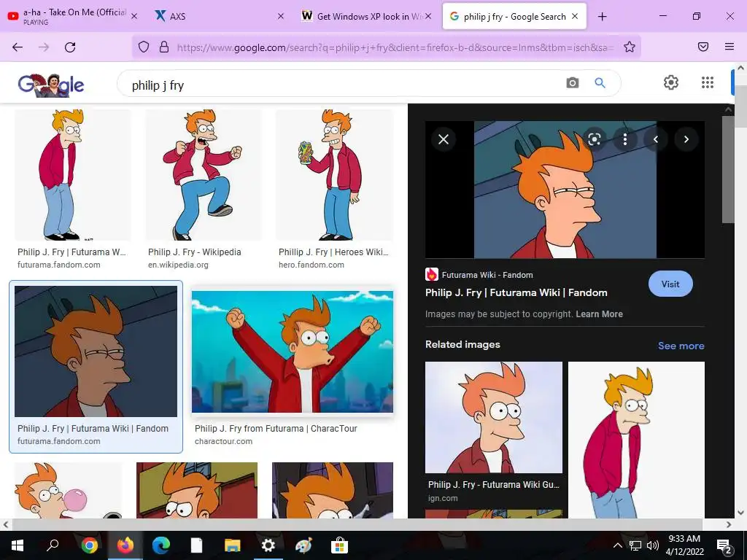Screen dimensions: 747x560
Task: Open Firefox from the taskbar
Action: pos(125,545)
